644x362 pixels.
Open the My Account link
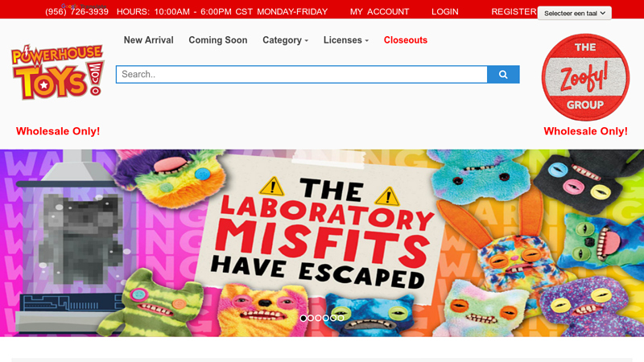coord(379,12)
